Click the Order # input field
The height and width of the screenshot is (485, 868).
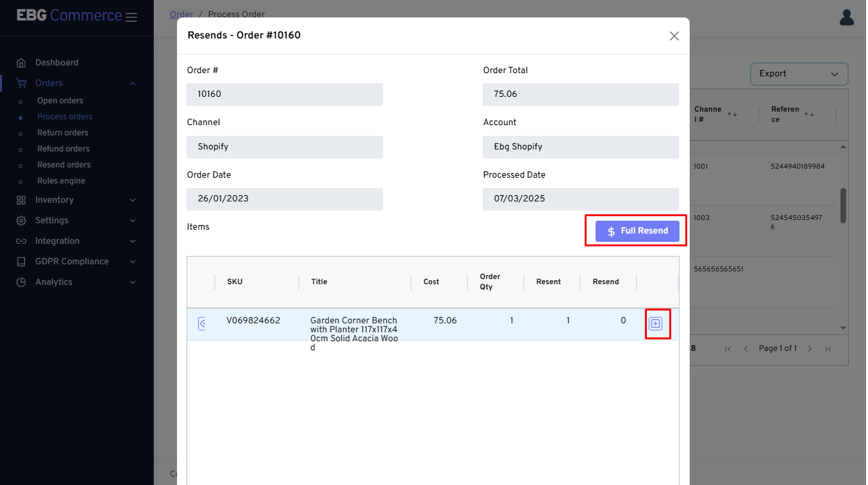point(284,94)
